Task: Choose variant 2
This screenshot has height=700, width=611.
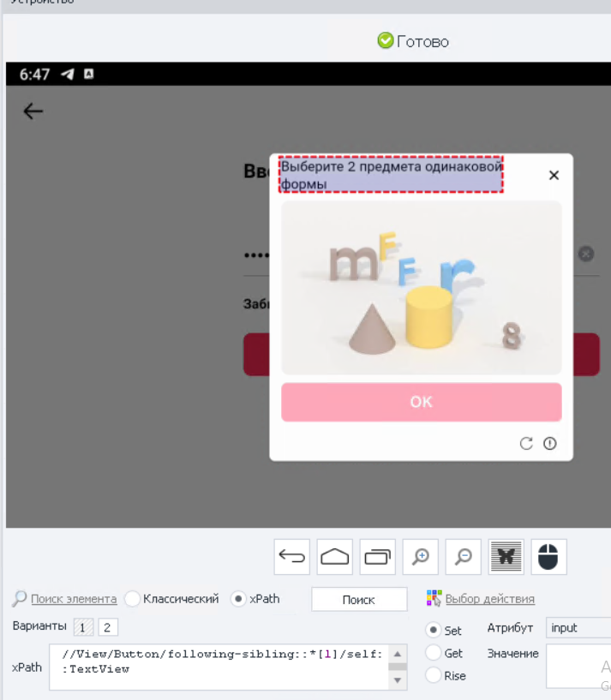Action: (108, 627)
